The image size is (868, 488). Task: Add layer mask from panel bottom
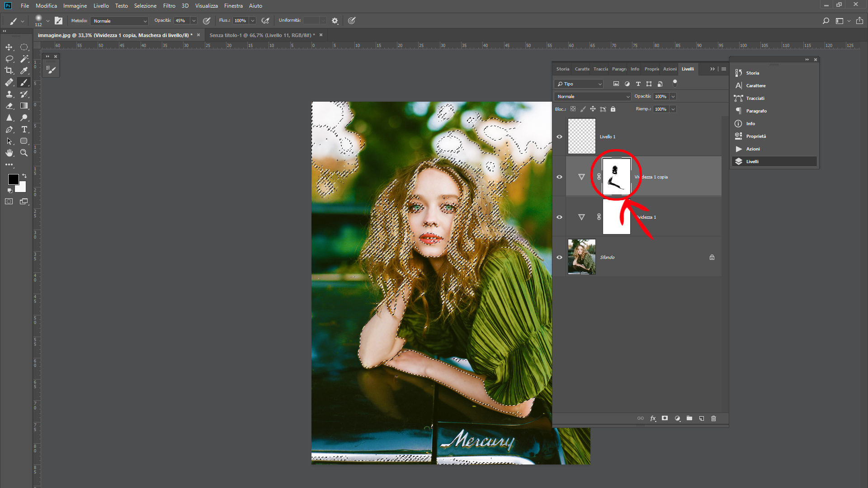[x=665, y=418]
